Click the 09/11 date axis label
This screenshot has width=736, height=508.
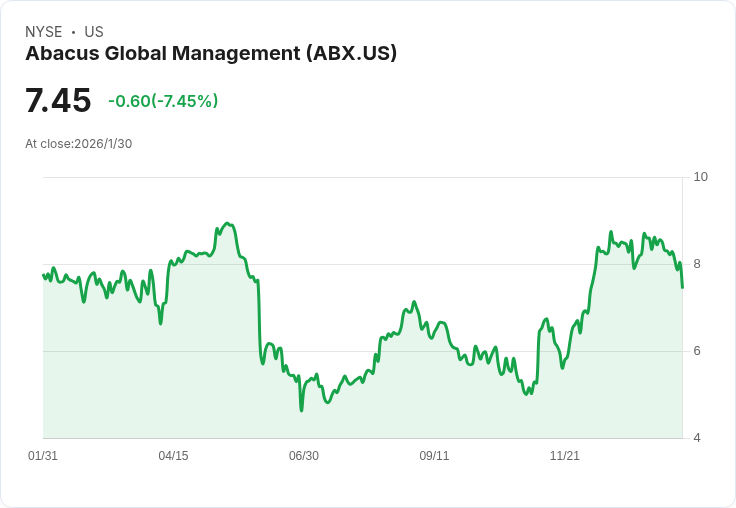[x=434, y=455]
